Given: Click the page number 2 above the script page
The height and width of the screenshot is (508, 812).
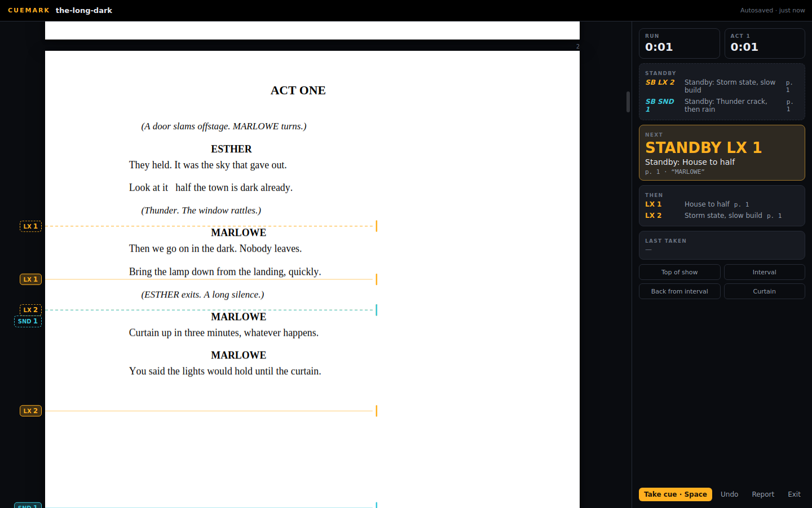Looking at the screenshot, I should pos(577,46).
